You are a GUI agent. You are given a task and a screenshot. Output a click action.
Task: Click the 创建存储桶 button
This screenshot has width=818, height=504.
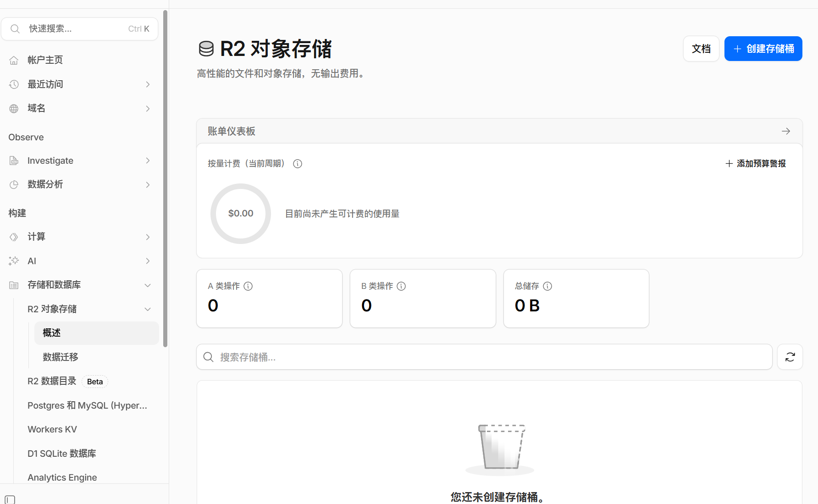pos(763,49)
